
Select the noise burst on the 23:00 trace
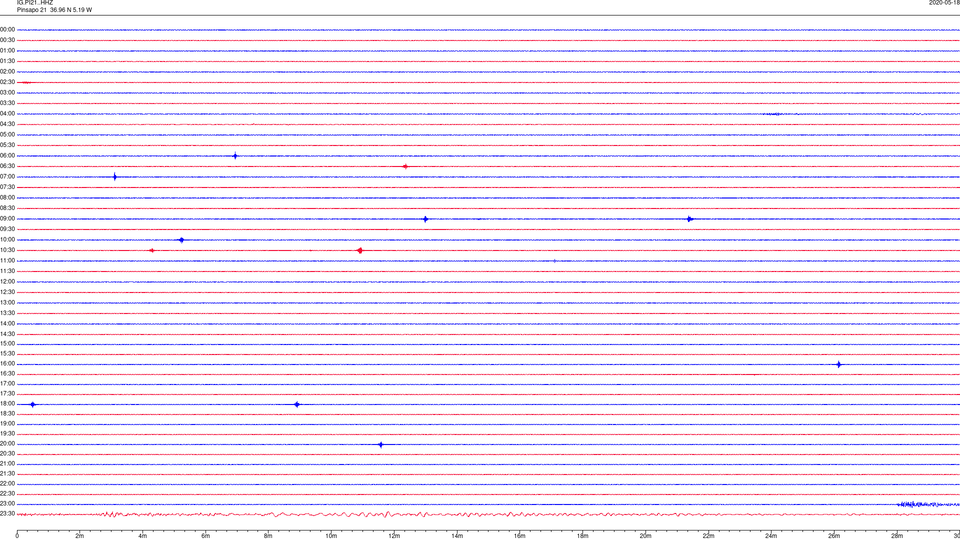(928, 504)
